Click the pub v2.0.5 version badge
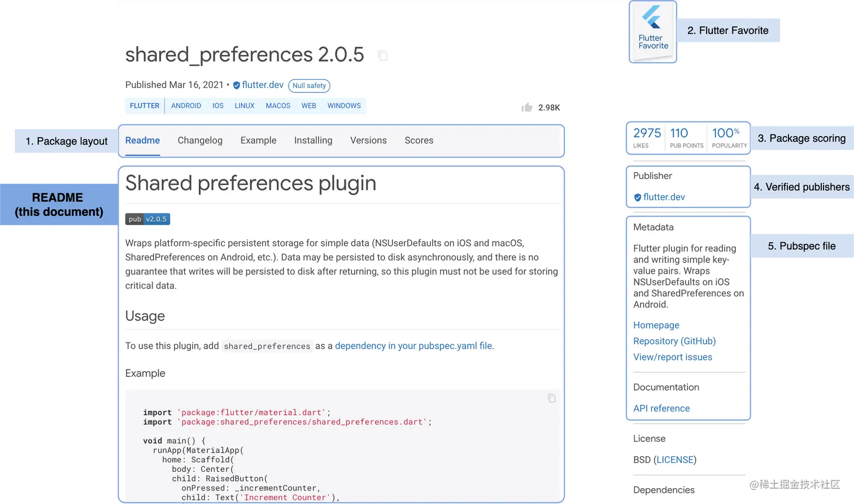Viewport: 854px width, 504px height. (147, 219)
